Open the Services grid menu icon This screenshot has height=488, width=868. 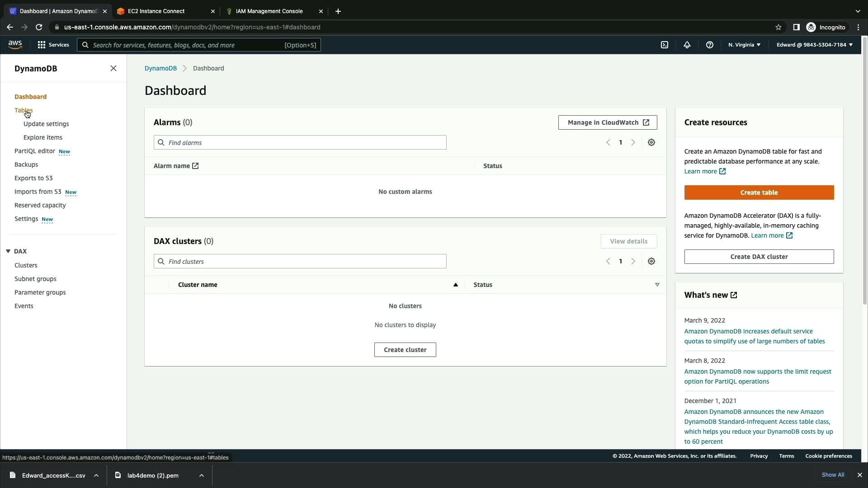coord(42,45)
